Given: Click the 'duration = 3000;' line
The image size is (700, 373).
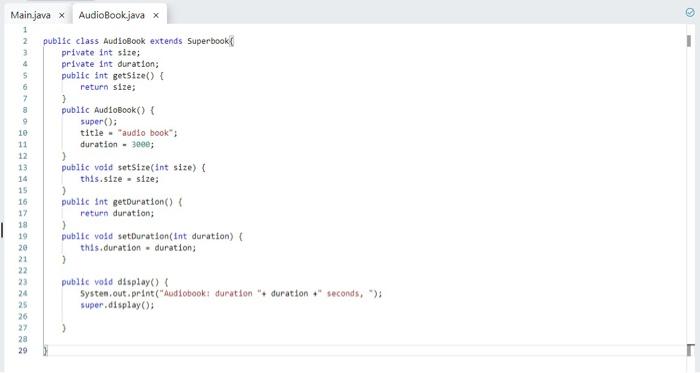Looking at the screenshot, I should point(117,145).
